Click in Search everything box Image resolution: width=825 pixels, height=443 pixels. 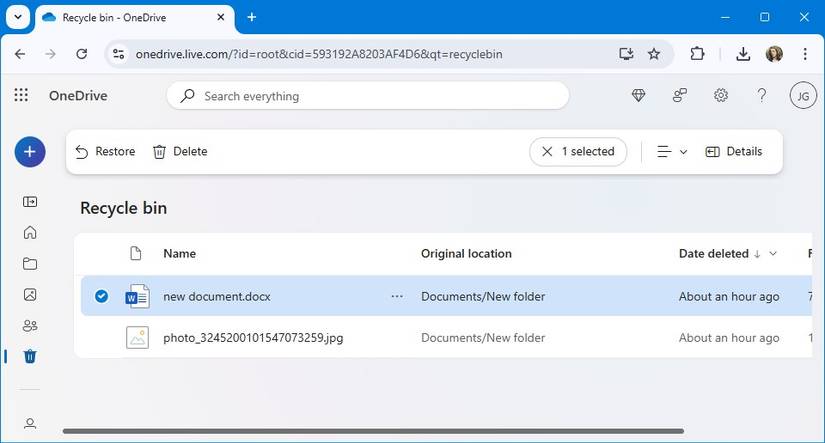click(368, 96)
